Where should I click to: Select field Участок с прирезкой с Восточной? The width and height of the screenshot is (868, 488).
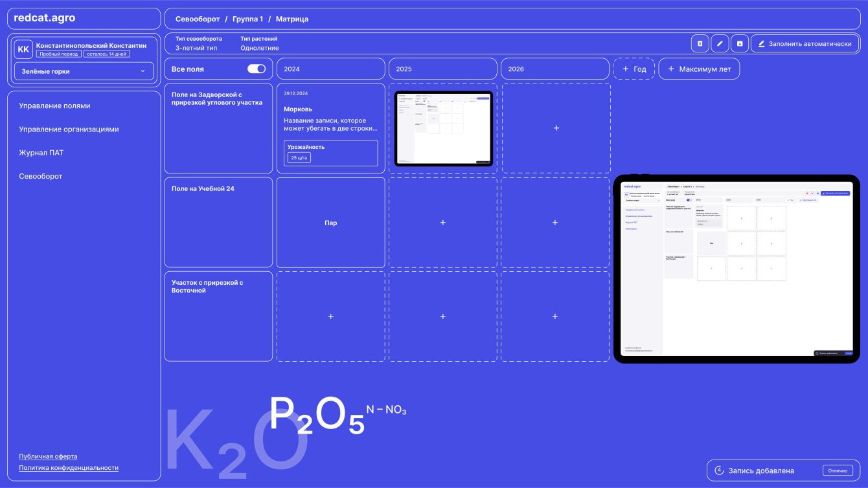pyautogui.click(x=218, y=316)
